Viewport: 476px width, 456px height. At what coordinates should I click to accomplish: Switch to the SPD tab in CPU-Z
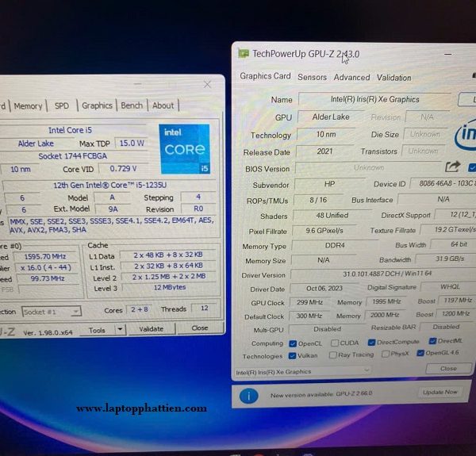point(62,105)
